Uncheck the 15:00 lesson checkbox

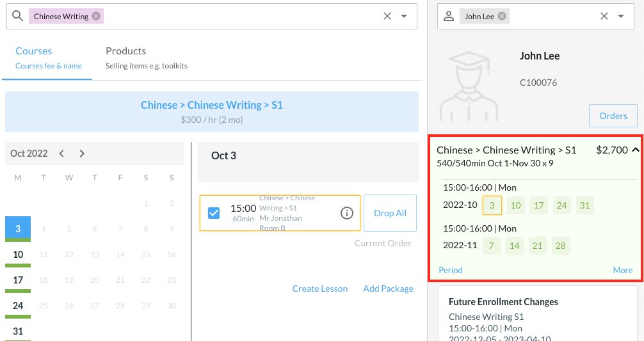pos(214,213)
